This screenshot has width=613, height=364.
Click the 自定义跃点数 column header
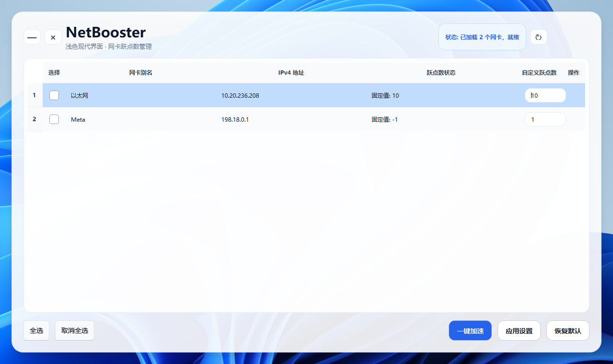[539, 73]
